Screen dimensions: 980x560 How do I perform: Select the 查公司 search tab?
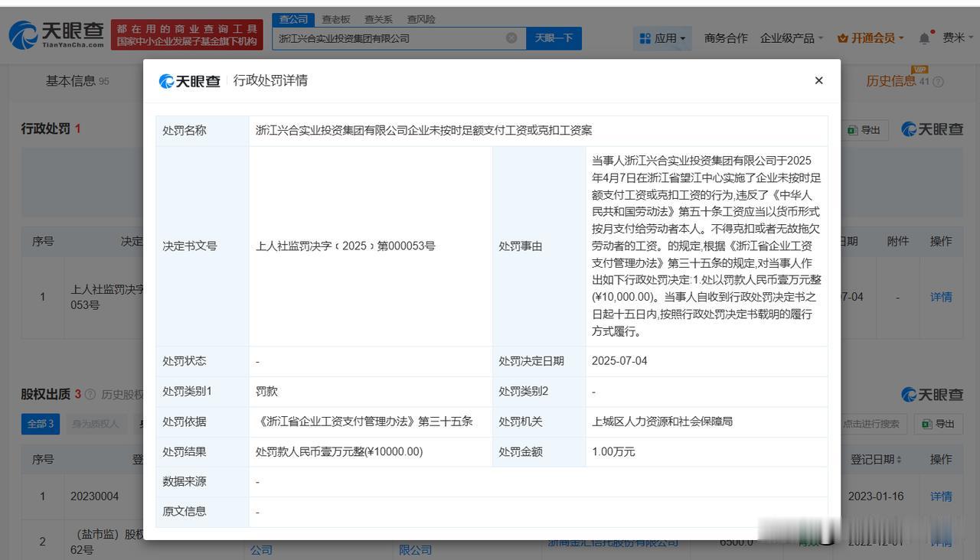pyautogui.click(x=293, y=19)
